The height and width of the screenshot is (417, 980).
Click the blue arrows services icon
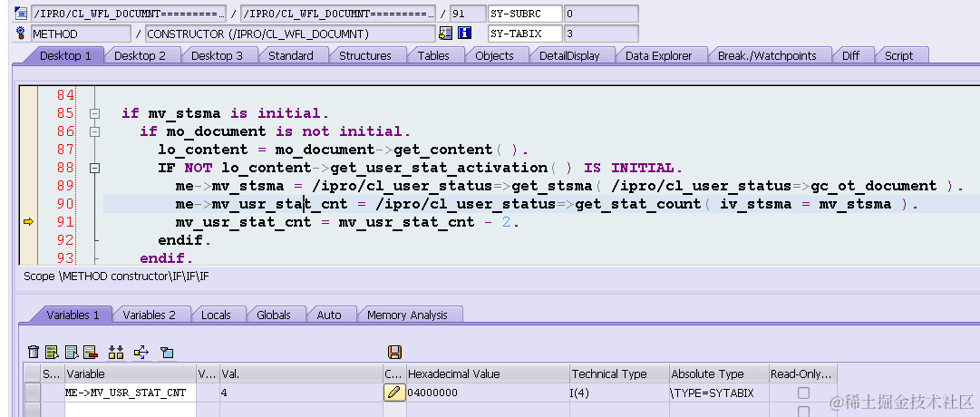pos(141,352)
